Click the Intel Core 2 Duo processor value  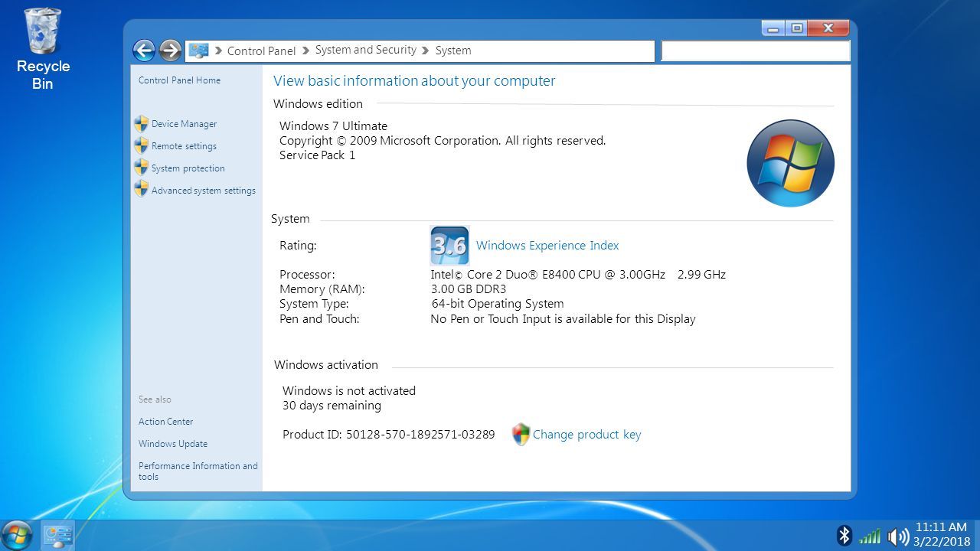578,275
